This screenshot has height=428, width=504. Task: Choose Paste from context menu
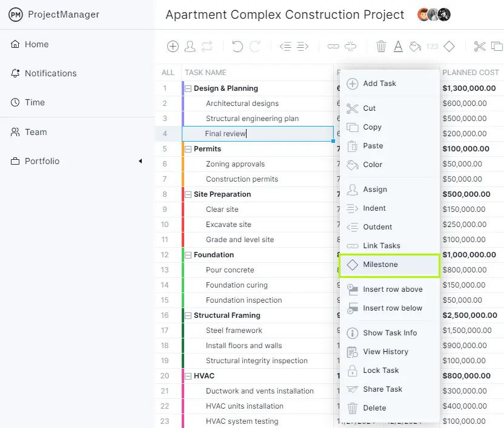(390, 146)
